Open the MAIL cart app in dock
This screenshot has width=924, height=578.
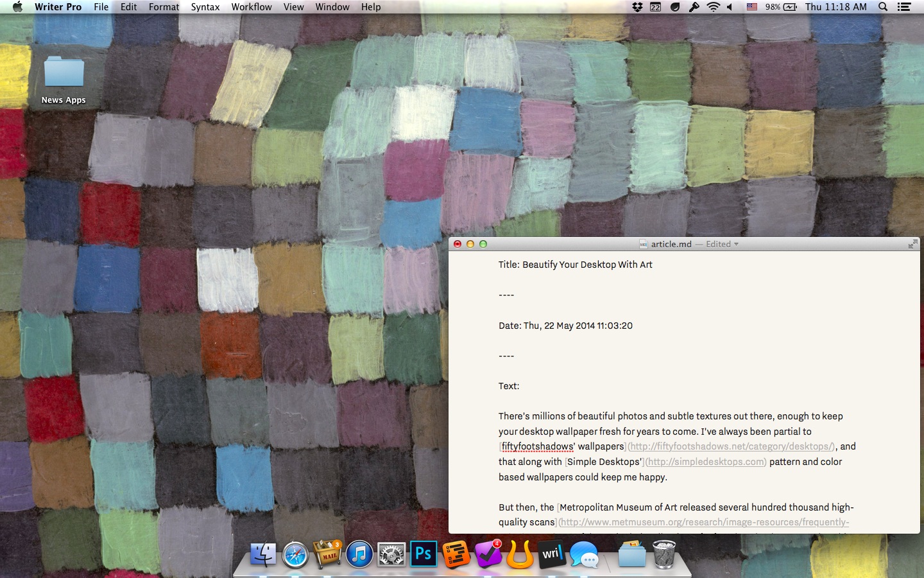pyautogui.click(x=327, y=554)
